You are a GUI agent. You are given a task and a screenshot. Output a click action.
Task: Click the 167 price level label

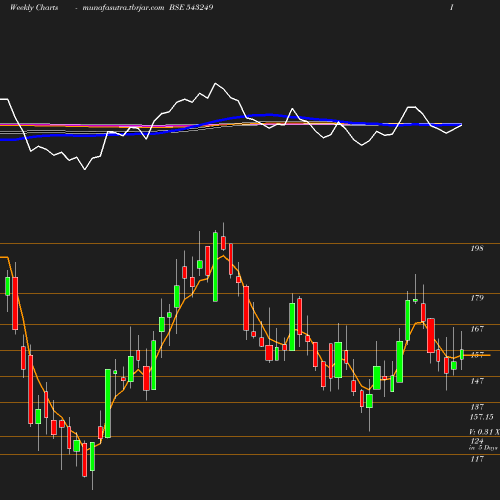(x=477, y=329)
